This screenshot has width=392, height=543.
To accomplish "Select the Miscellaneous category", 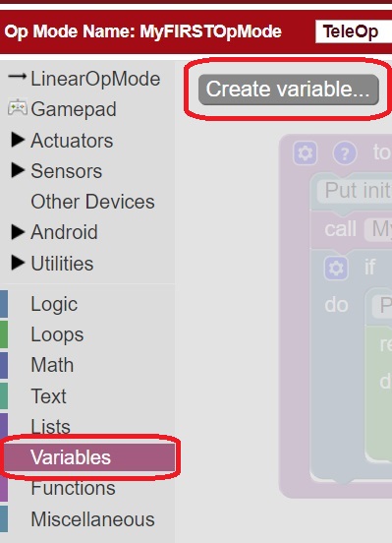I will pyautogui.click(x=92, y=519).
